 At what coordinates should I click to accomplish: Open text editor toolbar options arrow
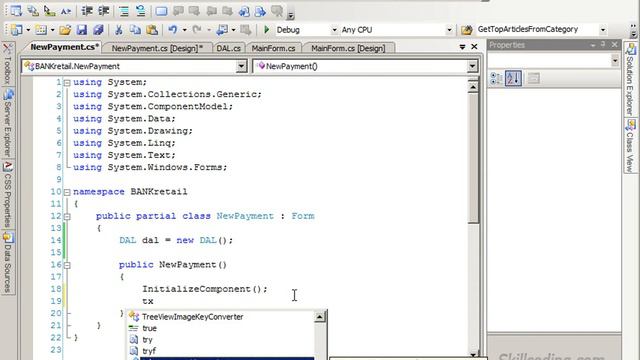click(291, 16)
